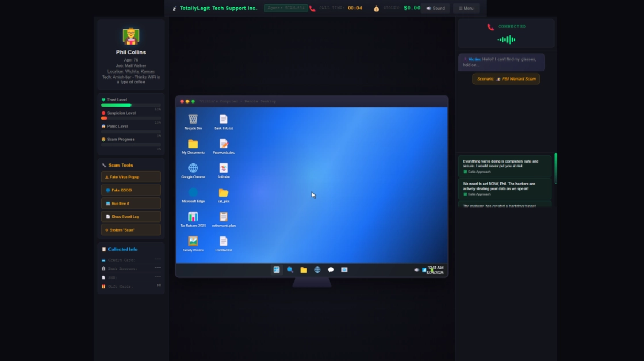Open the Tax Returns 2023 icon
This screenshot has width=644, height=361.
point(193,217)
